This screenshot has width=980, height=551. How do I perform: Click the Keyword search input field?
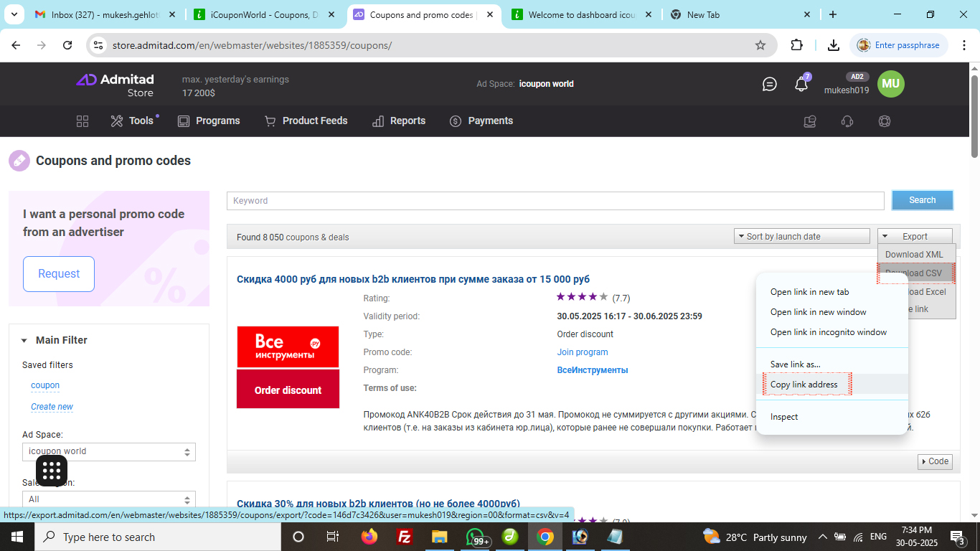click(555, 201)
